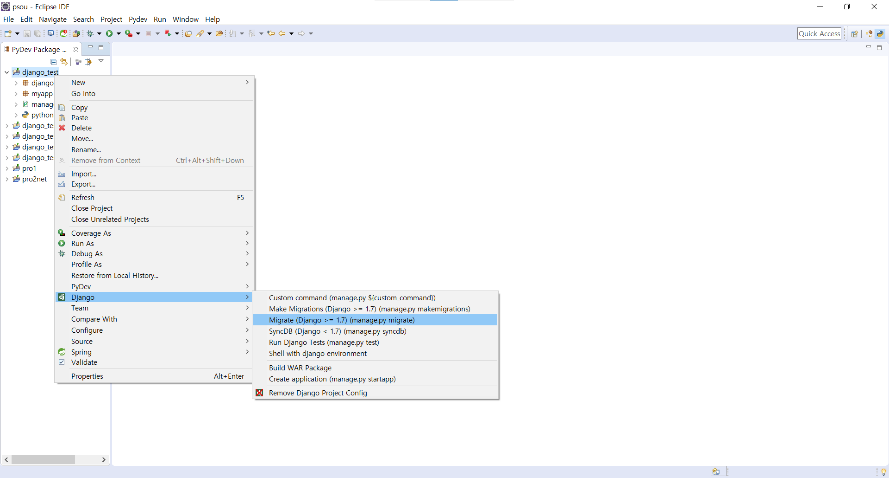889x478 pixels.
Task: Choose Shell with django environment
Action: (375, 353)
